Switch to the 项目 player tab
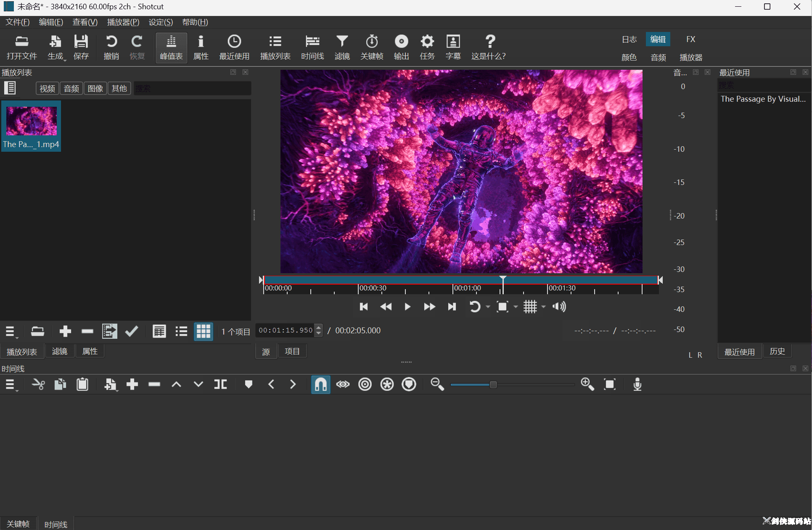Screen dimensions: 812x530 (292, 351)
